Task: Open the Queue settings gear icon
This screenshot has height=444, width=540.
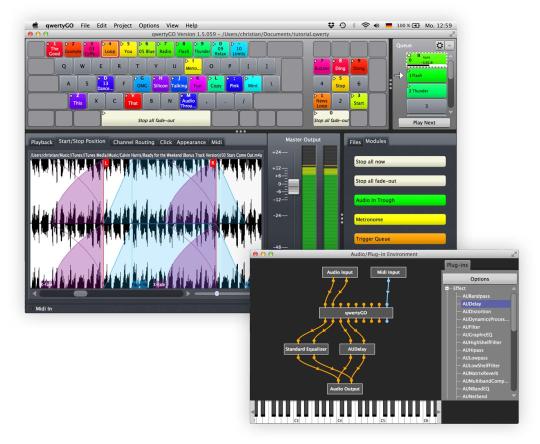Action: coord(439,45)
